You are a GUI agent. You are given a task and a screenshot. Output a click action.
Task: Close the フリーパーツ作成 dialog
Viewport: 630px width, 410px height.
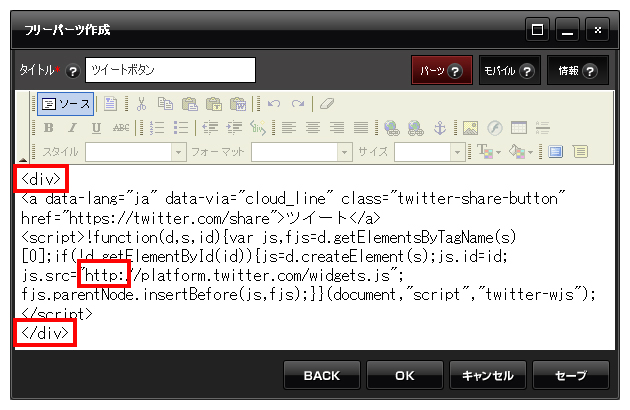(x=597, y=29)
